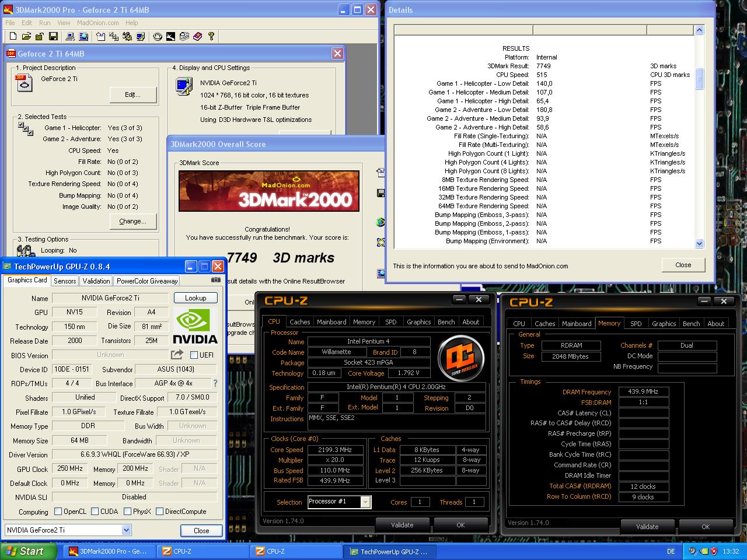Viewport: 747px width, 560px height.
Task: Click the clipboard project description toolbar icon
Action: point(100,37)
